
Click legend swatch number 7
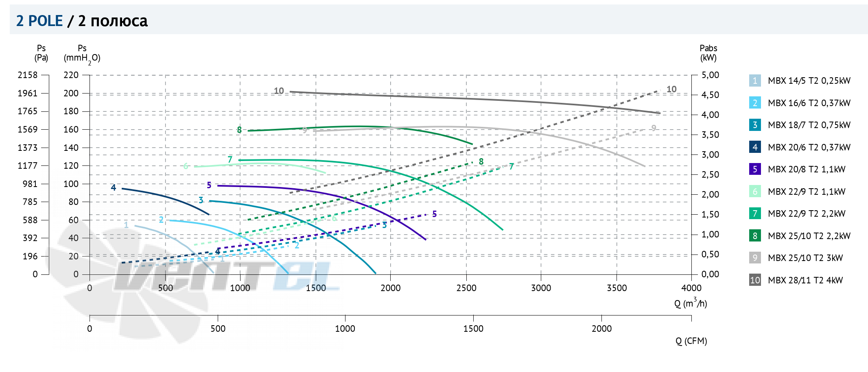point(755,213)
